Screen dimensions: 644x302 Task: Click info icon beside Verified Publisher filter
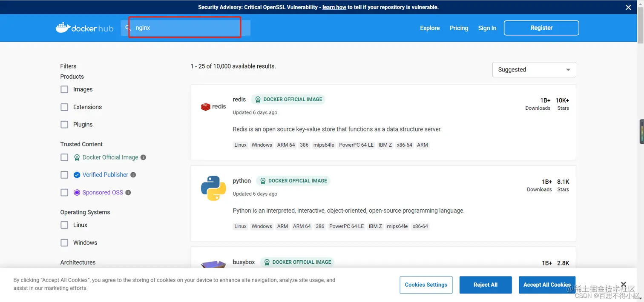[x=133, y=175]
